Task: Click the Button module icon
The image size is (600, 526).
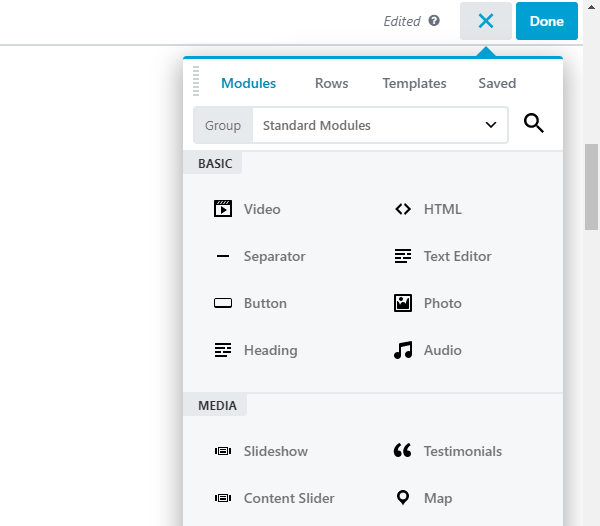Action: pos(223,303)
